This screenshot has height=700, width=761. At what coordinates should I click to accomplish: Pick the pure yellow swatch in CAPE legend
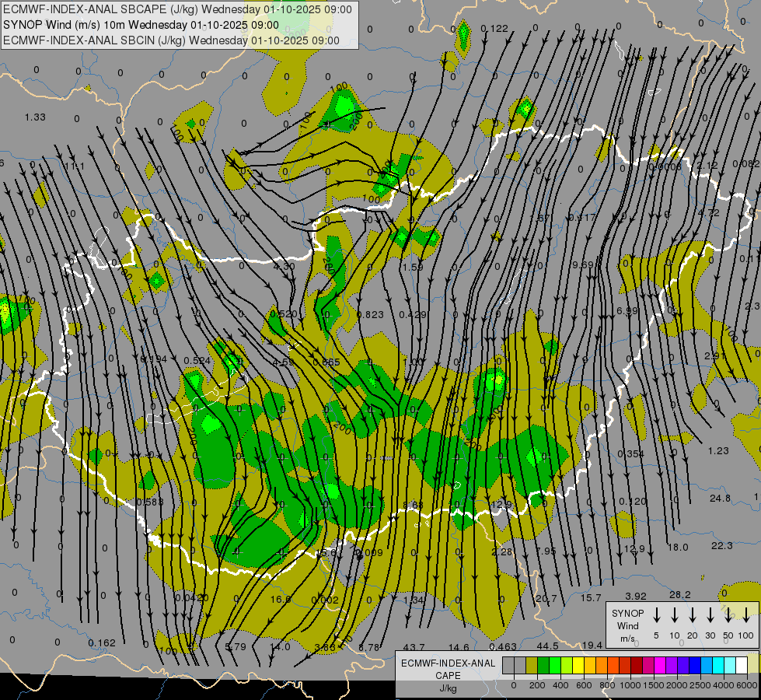(578, 665)
